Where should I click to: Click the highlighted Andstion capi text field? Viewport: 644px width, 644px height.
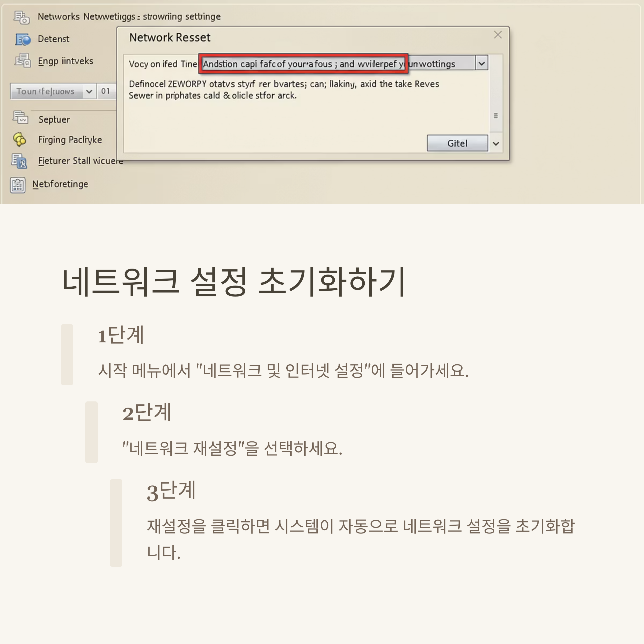pyautogui.click(x=303, y=64)
